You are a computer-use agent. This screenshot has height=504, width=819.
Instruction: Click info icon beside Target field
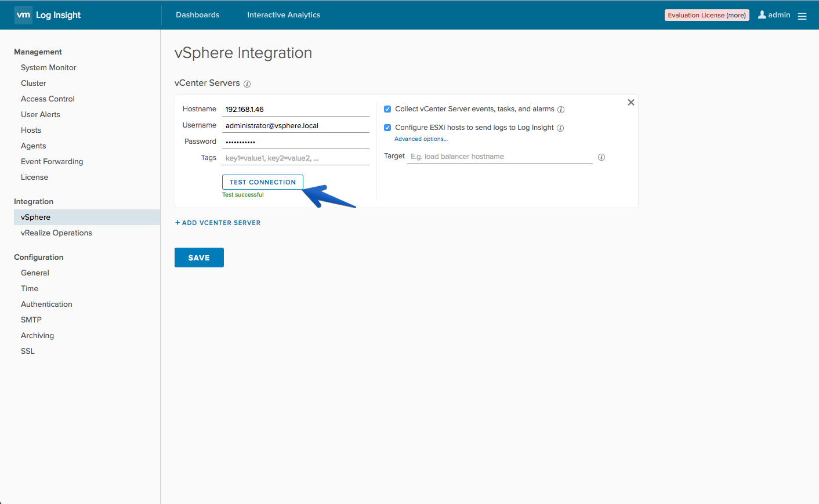pyautogui.click(x=601, y=157)
